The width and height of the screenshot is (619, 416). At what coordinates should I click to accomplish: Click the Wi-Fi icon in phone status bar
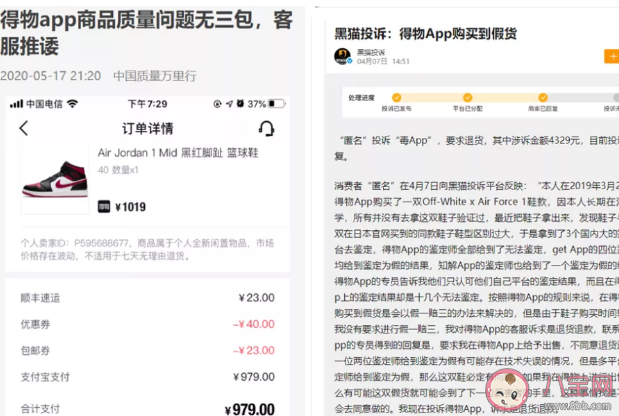[x=72, y=104]
